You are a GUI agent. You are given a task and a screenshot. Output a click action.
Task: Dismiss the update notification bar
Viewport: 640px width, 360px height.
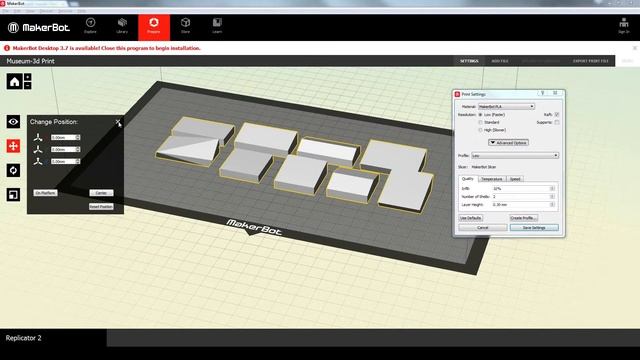point(635,48)
